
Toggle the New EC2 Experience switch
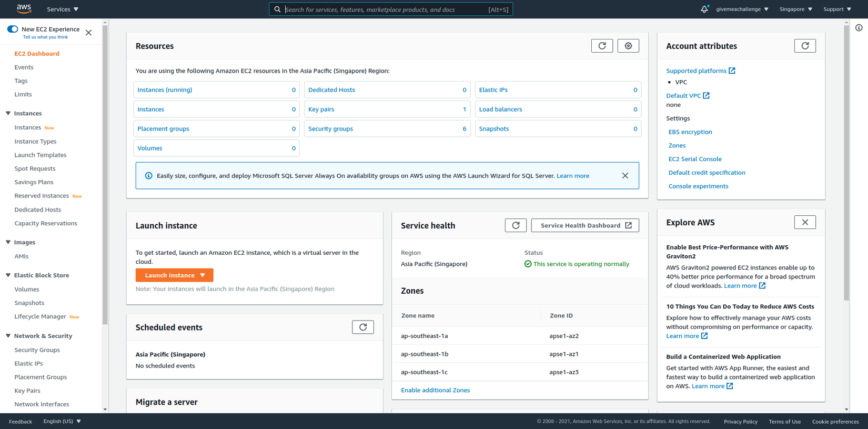tap(13, 29)
